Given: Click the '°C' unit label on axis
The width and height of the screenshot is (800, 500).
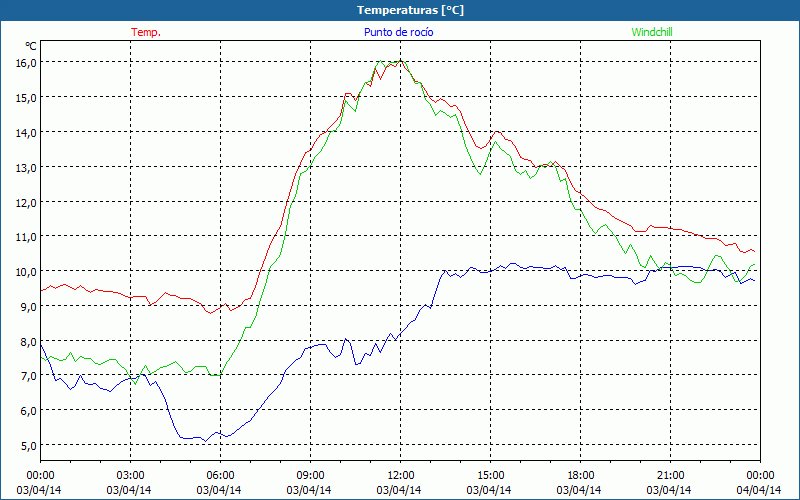Looking at the screenshot, I should pyautogui.click(x=31, y=46).
